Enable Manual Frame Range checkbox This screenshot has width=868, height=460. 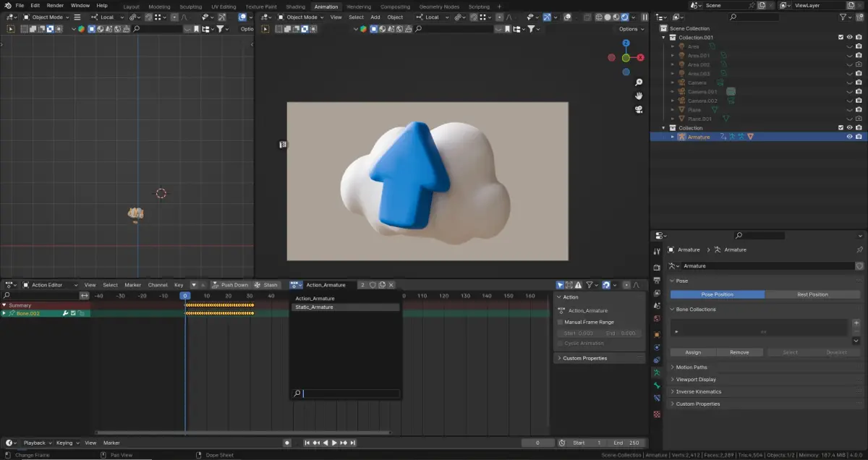[x=561, y=322]
